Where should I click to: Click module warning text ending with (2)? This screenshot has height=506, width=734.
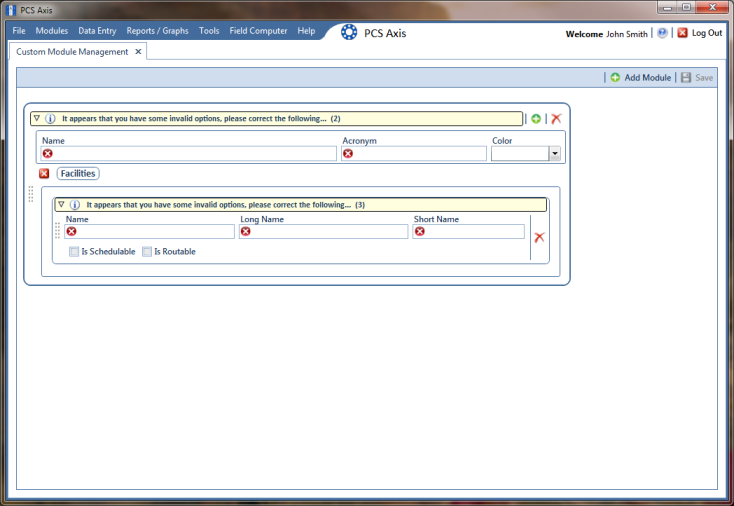pos(201,119)
